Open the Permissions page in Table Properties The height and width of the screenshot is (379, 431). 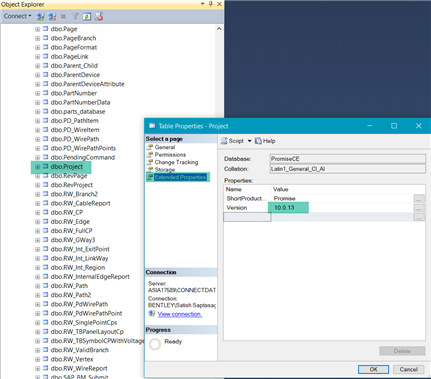click(170, 155)
